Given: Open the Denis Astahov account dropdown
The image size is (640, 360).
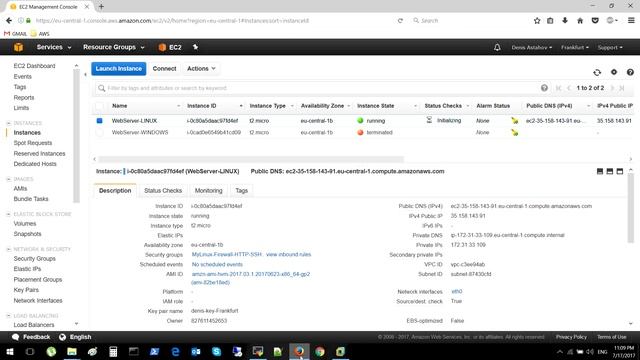Looking at the screenshot, I should point(531,47).
